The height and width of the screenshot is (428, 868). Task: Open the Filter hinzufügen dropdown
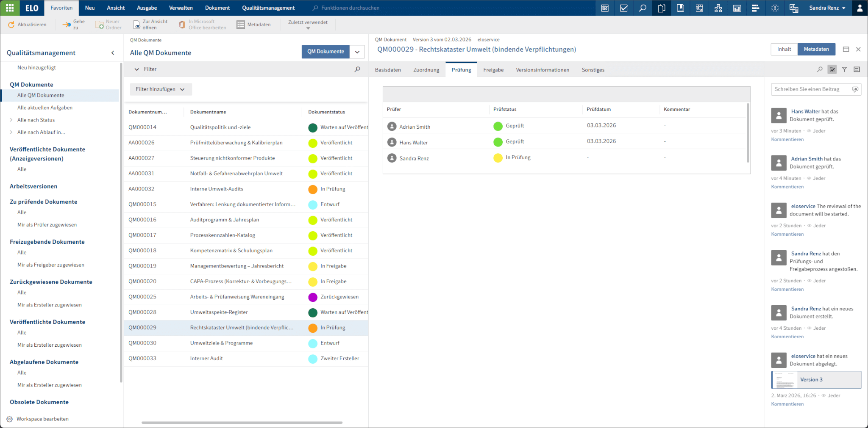pos(161,89)
